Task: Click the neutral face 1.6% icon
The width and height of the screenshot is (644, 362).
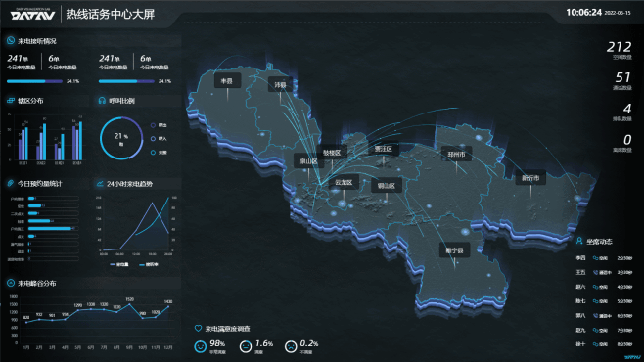Action: (246, 346)
